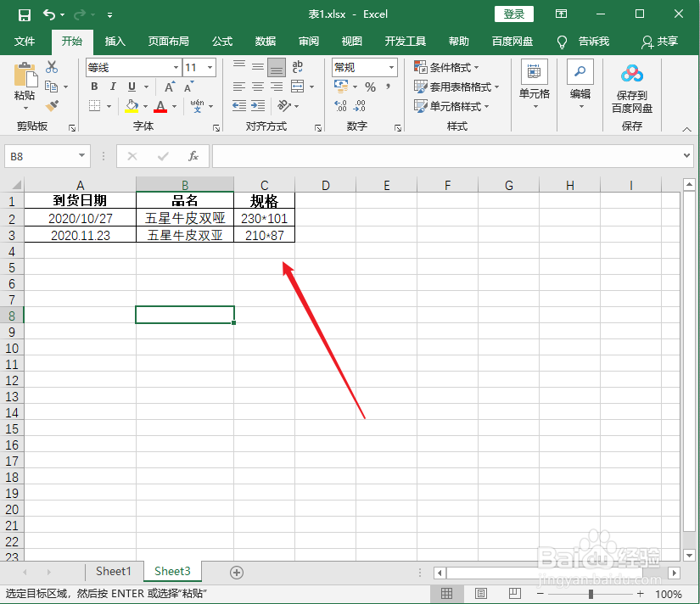
Task: Click the zoom slider handle
Action: pos(591,594)
